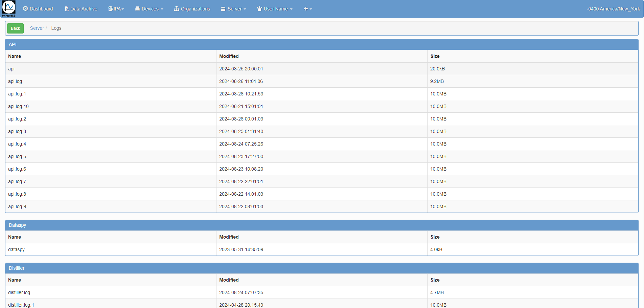Select the api.log.3 file name
This screenshot has height=308, width=644.
tap(17, 131)
